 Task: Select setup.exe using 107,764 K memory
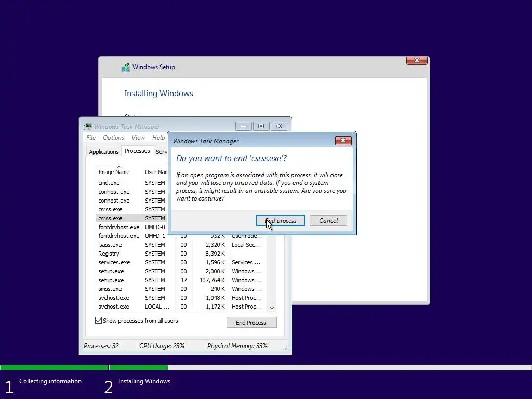click(181, 280)
